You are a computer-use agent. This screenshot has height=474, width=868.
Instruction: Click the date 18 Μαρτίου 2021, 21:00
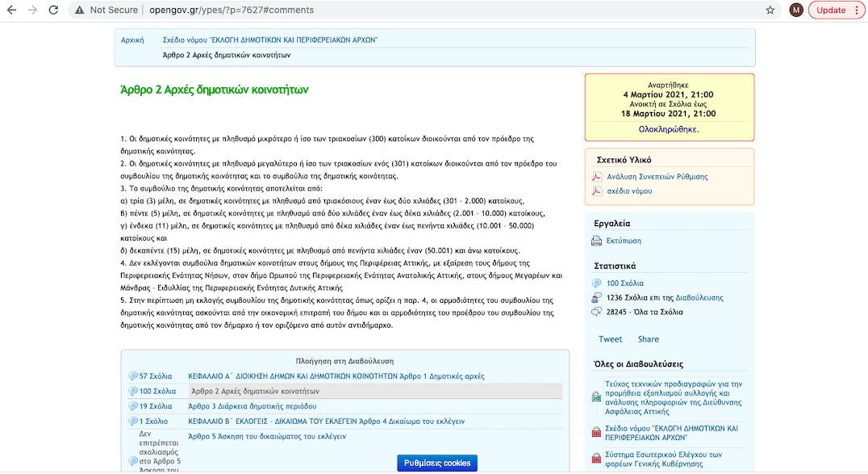click(x=668, y=114)
